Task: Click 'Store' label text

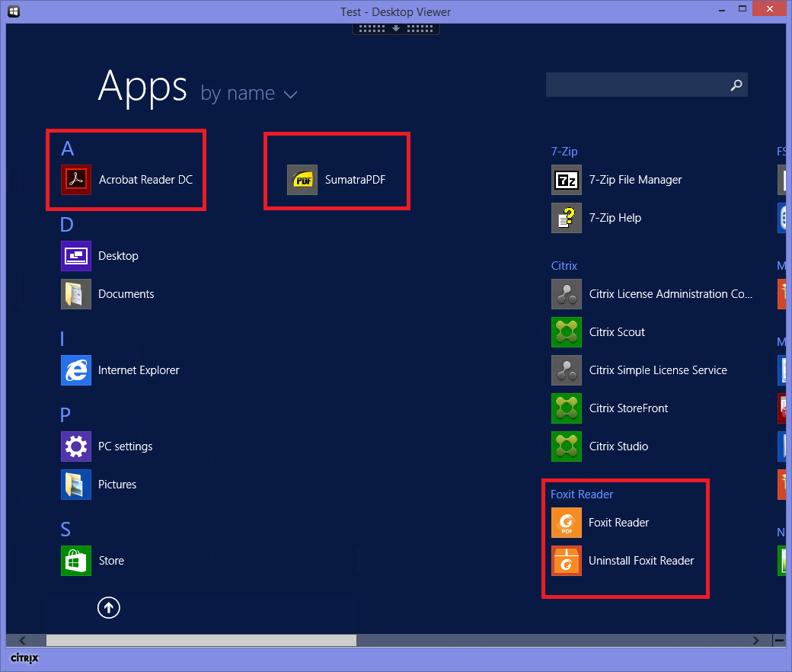Action: click(x=112, y=561)
